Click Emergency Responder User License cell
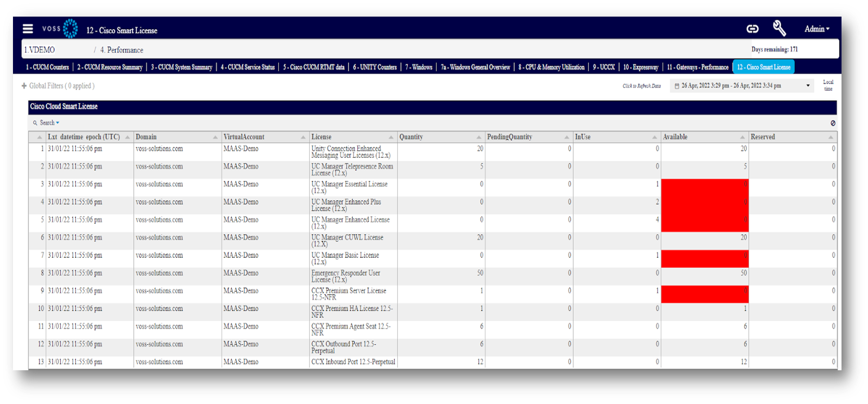The height and width of the screenshot is (404, 868). (353, 276)
